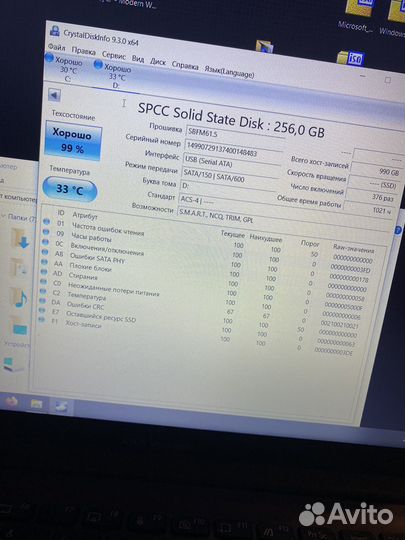Minimize the CrystalDiskInfo window
Viewport: 405px width, 540px height.
363,75
